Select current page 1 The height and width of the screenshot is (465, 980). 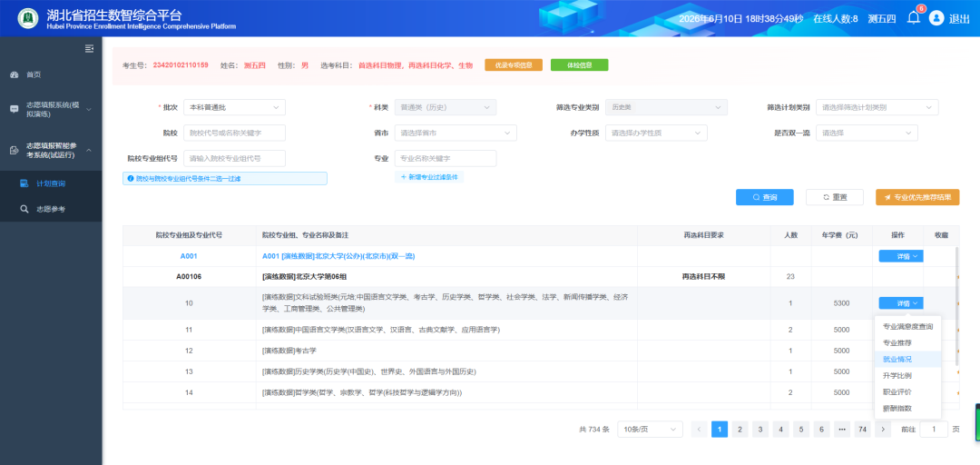point(720,430)
